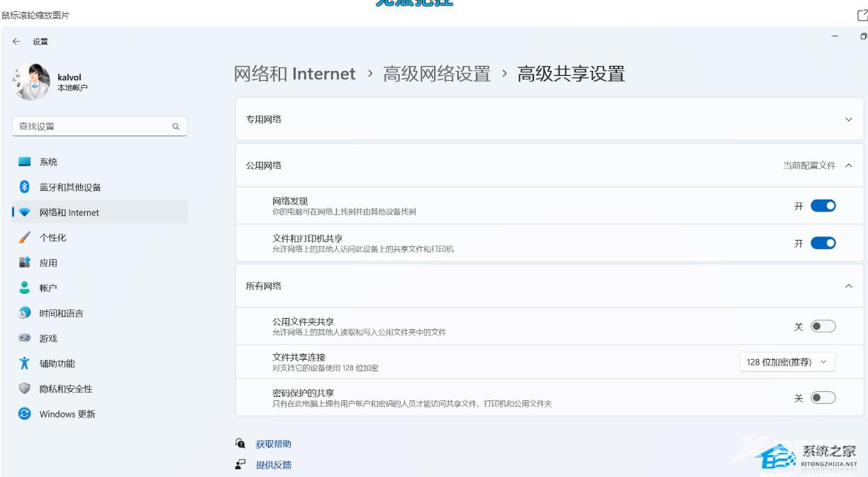Click the person icon beside 帐户
Image resolution: width=868 pixels, height=477 pixels.
pos(25,287)
